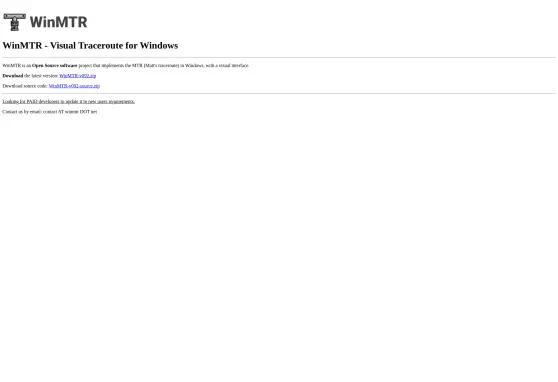This screenshot has height=382, width=558.
Task: Click the 'Visual Traceroute for Windows' heading
Action: coord(114,46)
